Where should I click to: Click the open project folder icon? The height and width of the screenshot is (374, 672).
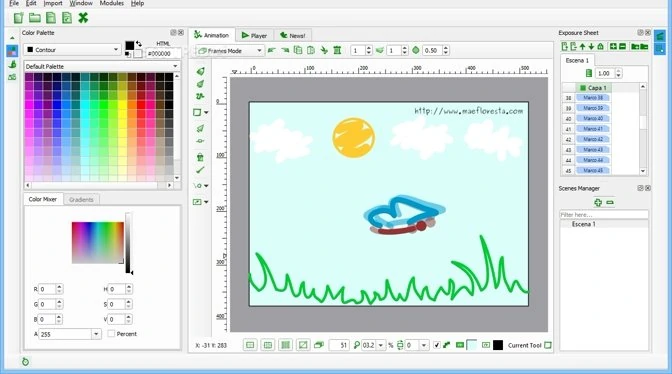pos(35,18)
